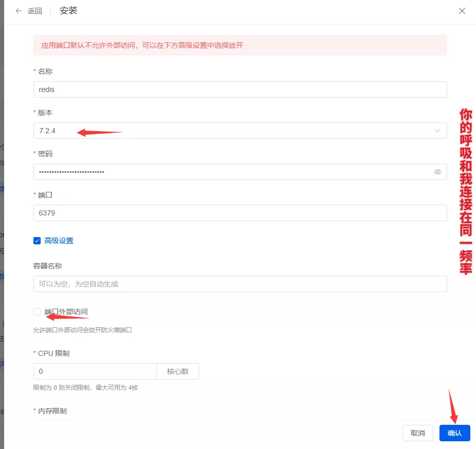Viewport: 476px width, 449px height.
Task: Click the CPU 限制 value field
Action: tap(95, 371)
